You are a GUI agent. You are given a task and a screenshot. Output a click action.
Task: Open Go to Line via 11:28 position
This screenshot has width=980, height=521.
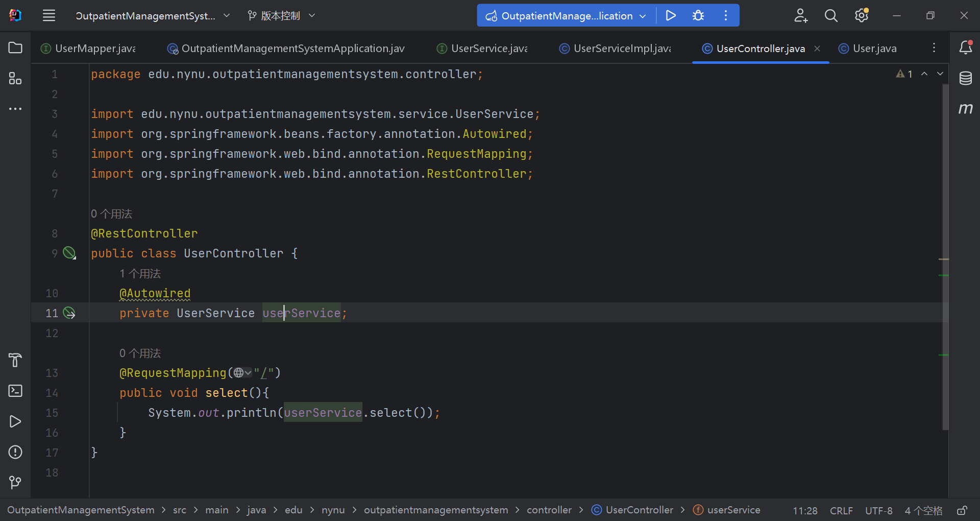(x=805, y=510)
